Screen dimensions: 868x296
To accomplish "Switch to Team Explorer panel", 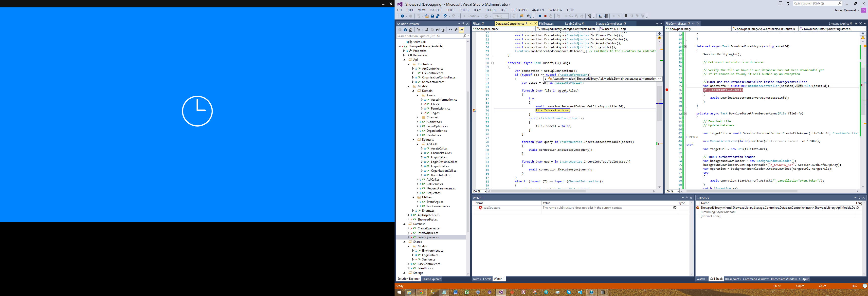I will (431, 279).
